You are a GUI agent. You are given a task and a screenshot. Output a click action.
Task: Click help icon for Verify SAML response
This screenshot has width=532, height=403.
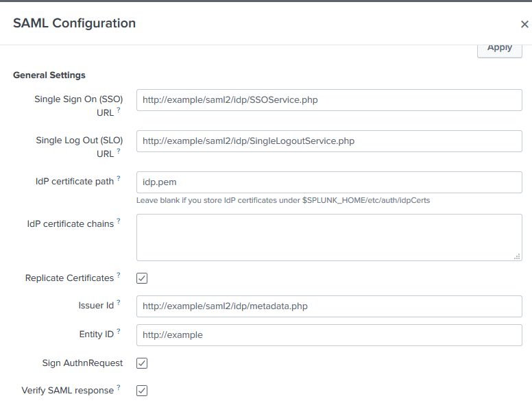click(x=119, y=388)
